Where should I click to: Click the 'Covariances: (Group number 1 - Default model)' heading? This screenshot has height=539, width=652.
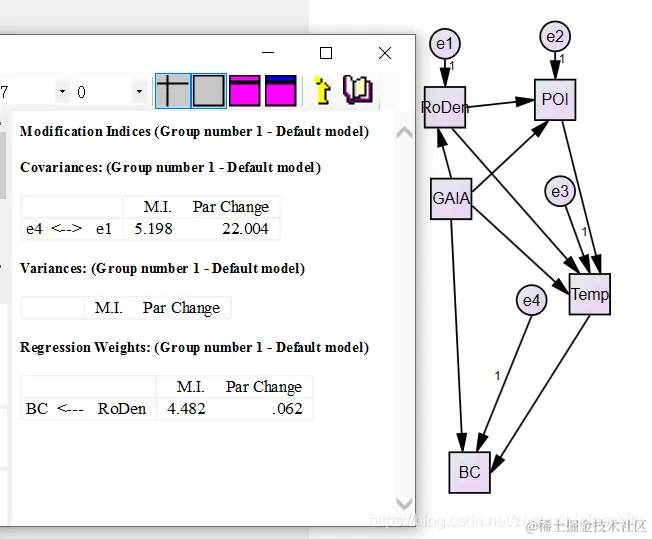click(x=170, y=168)
